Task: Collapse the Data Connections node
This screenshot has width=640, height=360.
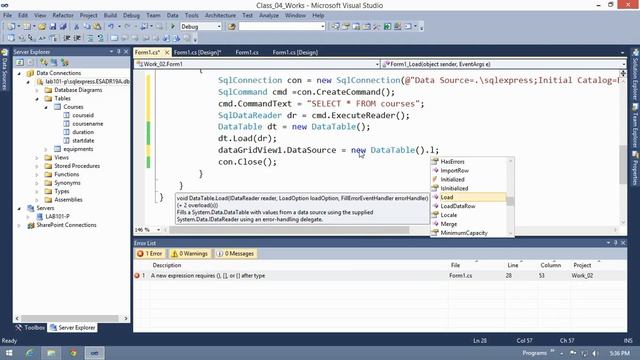Action: pos(19,73)
